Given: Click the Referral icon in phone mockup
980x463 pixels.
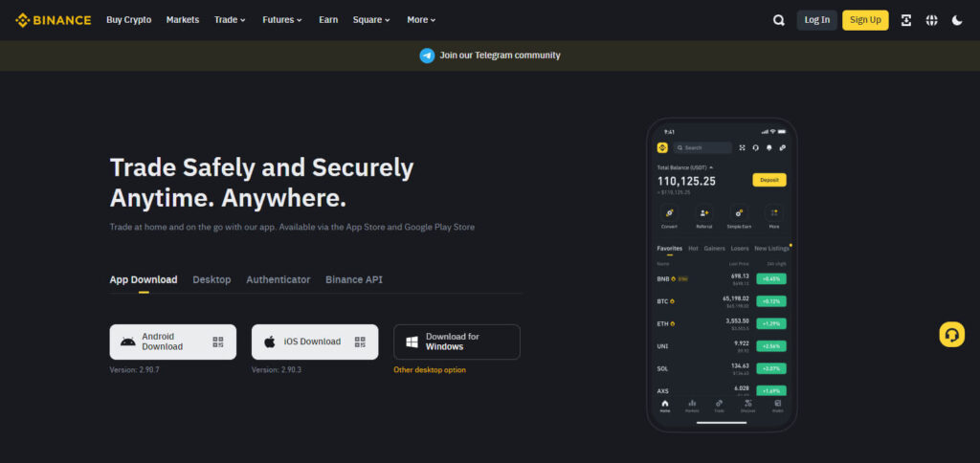Looking at the screenshot, I should 703,213.
